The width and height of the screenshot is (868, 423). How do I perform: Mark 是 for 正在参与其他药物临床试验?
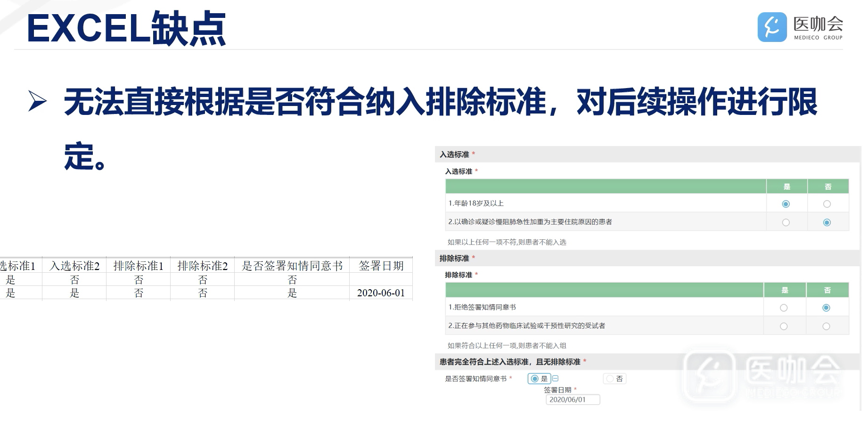click(x=784, y=326)
